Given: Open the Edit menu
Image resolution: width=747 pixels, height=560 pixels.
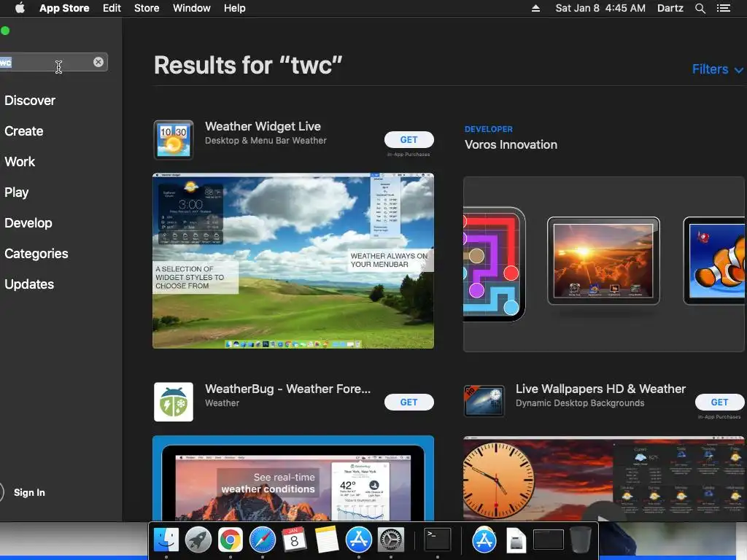Looking at the screenshot, I should 112,8.
